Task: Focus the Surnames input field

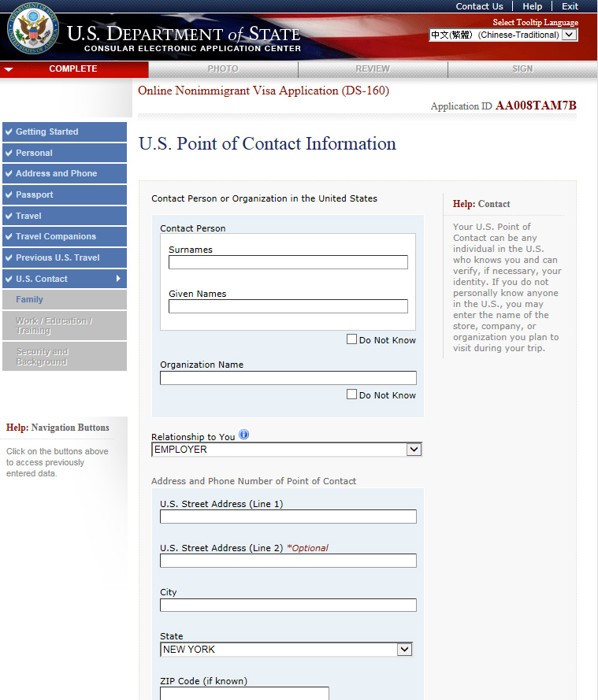Action: pyautogui.click(x=288, y=262)
